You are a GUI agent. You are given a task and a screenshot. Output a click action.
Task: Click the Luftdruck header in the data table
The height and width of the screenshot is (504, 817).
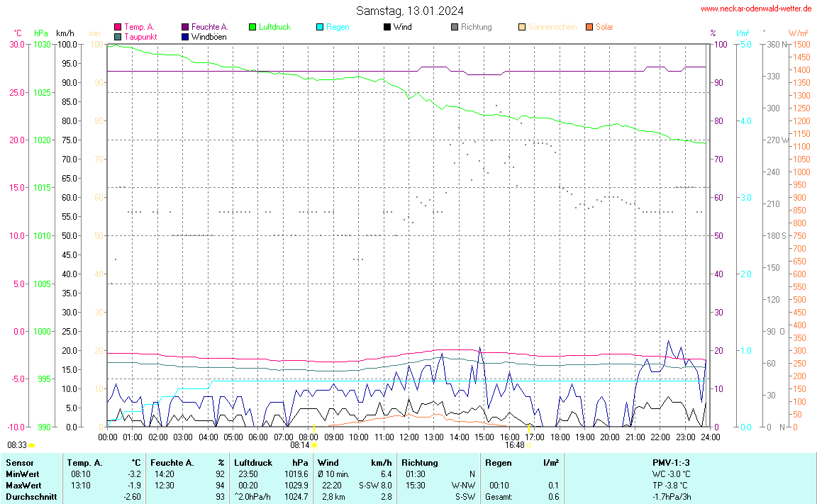[253, 462]
